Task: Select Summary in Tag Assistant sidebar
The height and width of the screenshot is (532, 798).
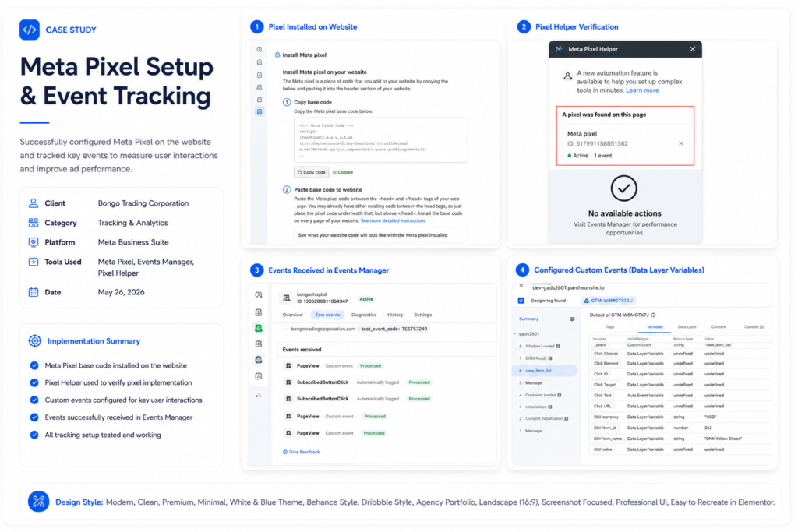Action: [x=529, y=319]
